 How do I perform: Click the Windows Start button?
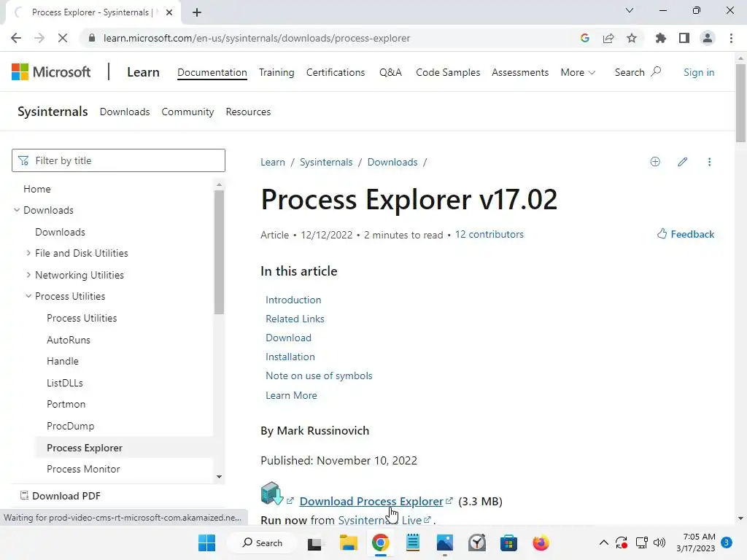point(206,542)
